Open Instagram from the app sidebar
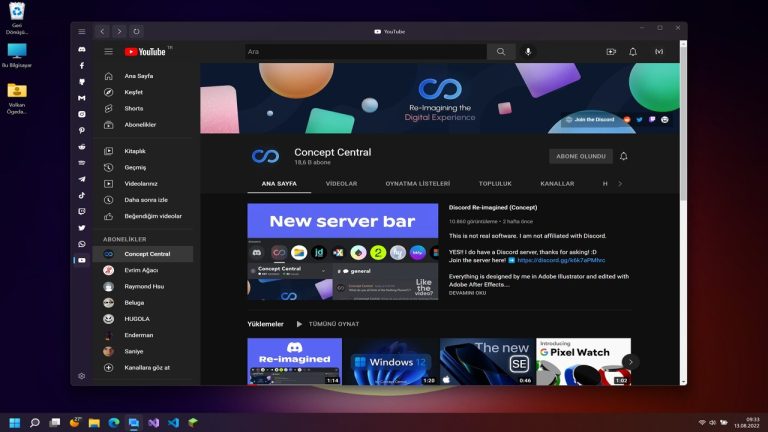Screen dimensions: 768x432 (82, 114)
